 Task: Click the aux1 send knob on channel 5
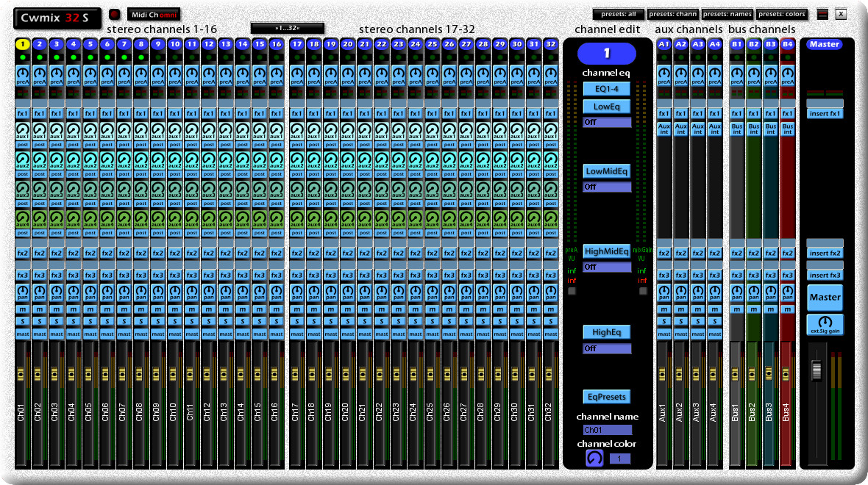pos(89,129)
